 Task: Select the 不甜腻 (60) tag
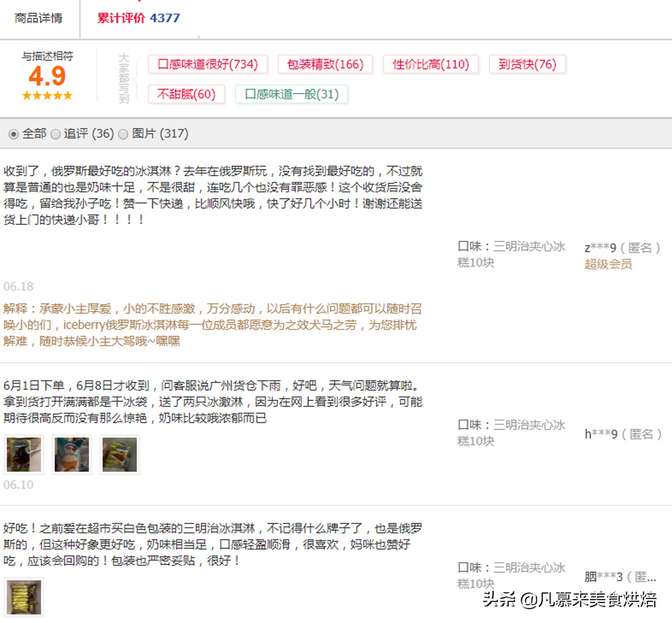click(186, 94)
